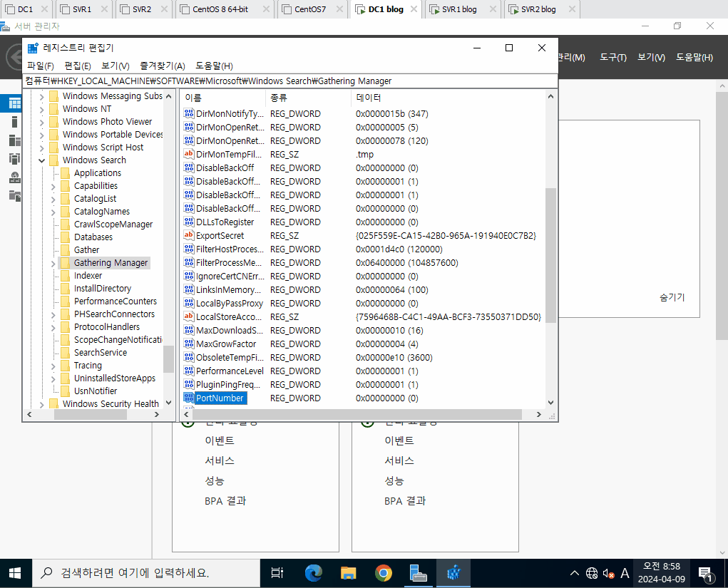Click the folder icon of Windows Search

tap(54, 160)
